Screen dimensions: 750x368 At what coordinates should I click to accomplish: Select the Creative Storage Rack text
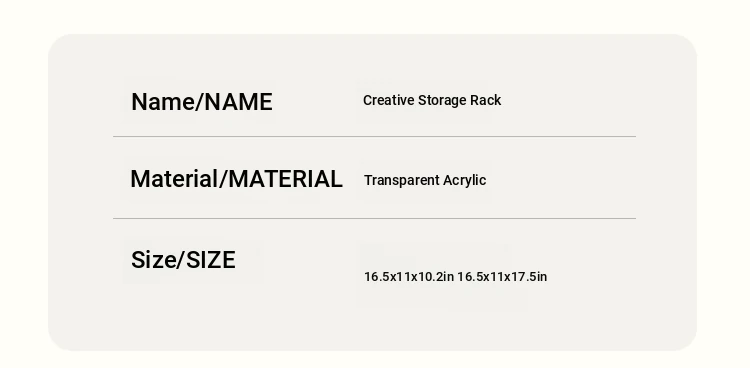(432, 100)
